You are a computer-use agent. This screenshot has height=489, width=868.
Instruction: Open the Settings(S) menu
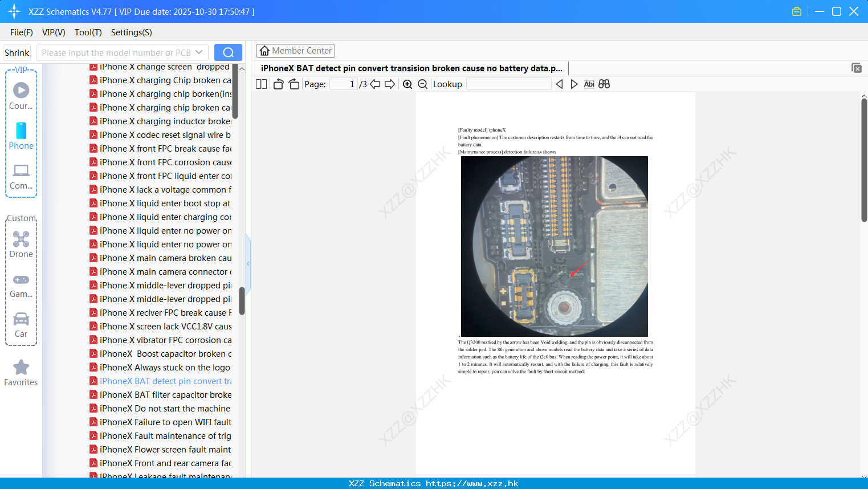[x=132, y=32]
